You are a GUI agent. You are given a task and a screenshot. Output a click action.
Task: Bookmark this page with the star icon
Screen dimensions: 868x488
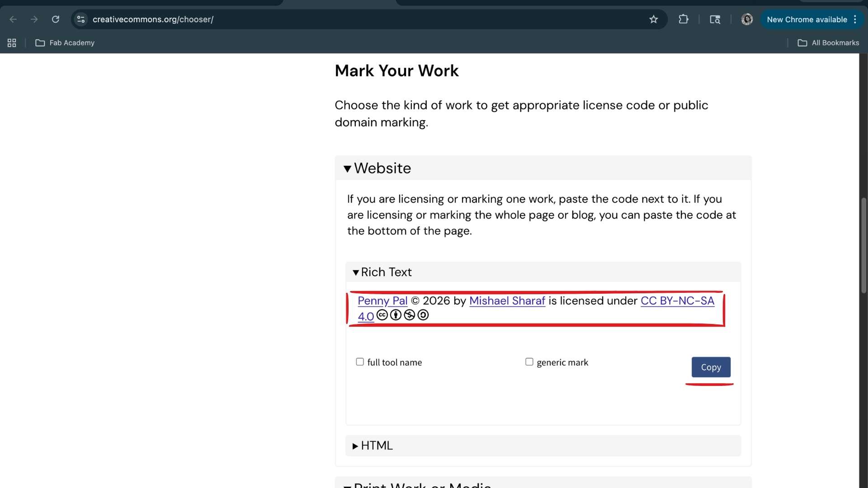654,19
